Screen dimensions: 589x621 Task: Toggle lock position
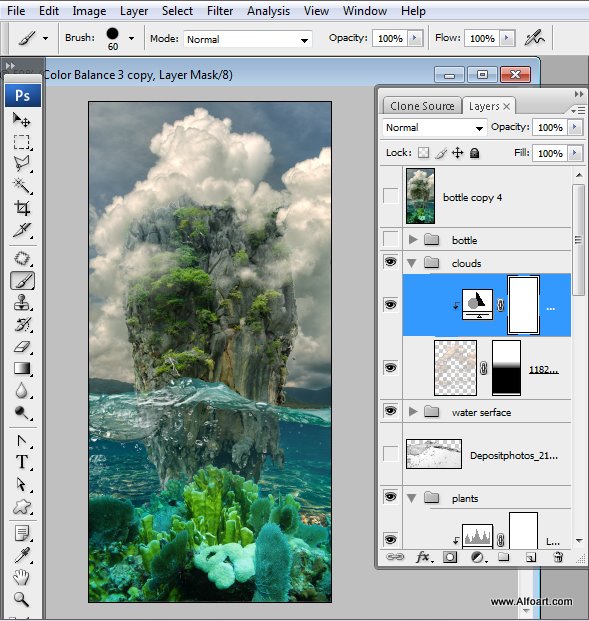[x=457, y=153]
